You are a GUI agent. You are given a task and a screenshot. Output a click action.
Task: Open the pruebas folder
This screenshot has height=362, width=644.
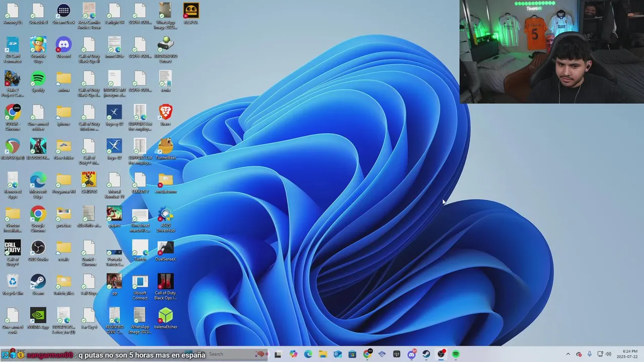[x=63, y=217]
